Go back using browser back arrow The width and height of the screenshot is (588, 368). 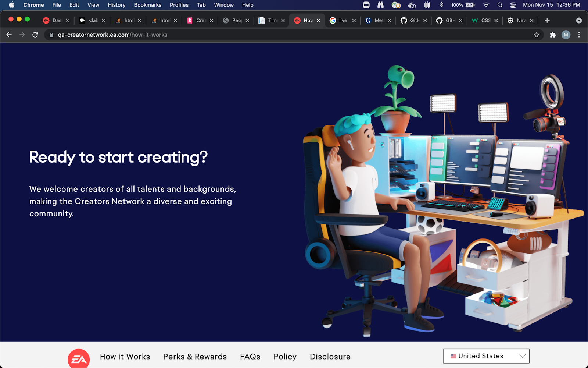(9, 35)
